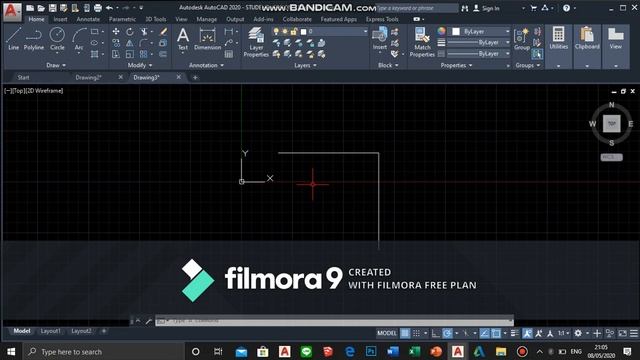
Task: Click Sign In button
Action: pos(487,8)
